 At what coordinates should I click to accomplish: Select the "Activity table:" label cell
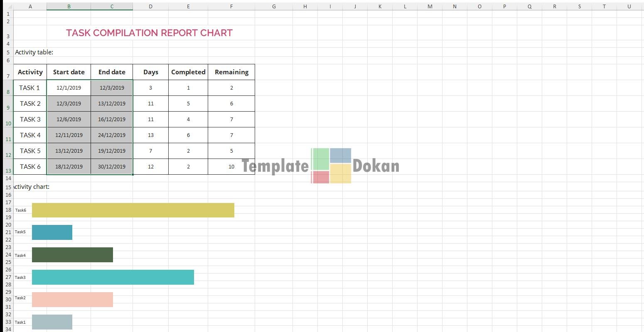[33, 52]
